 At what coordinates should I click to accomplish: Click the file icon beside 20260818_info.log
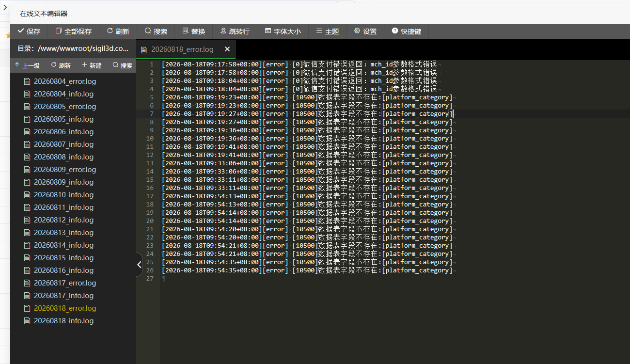point(27,321)
